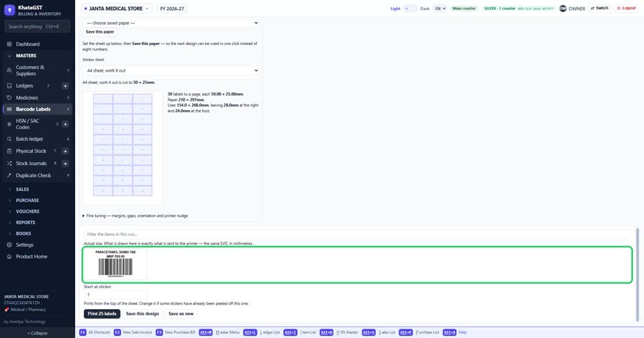
Task: Click the Alt+M Master Menu shortcut
Action: (x=219, y=332)
